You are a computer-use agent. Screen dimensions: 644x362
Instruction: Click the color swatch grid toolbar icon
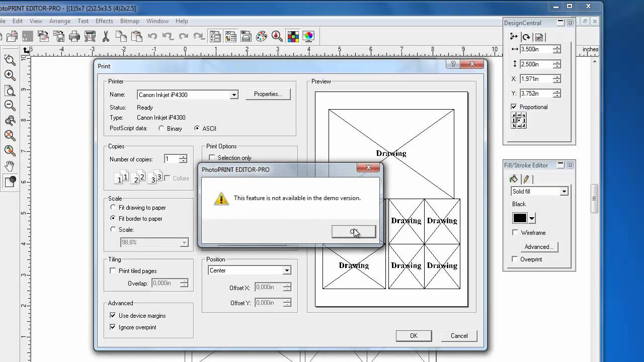tap(293, 36)
